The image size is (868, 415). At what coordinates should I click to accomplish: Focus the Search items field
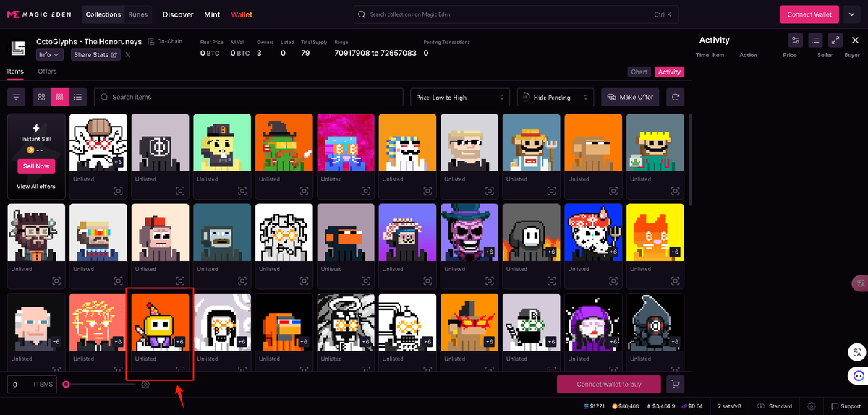(x=248, y=97)
